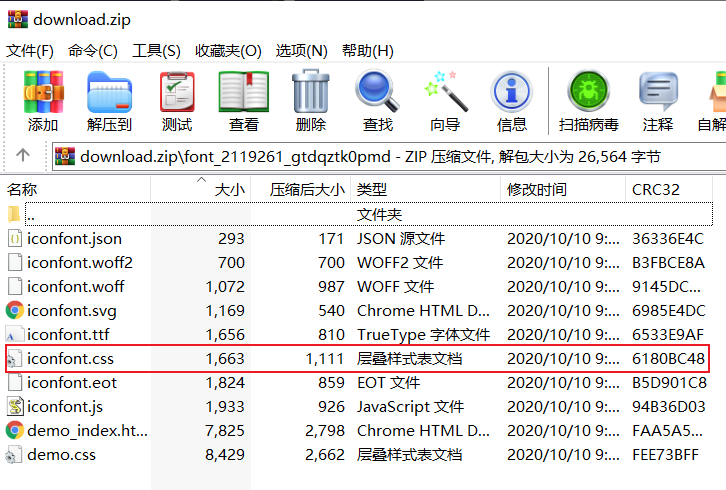The width and height of the screenshot is (726, 490).
Task: Click type cell 'JavaScript 文件'
Action: tap(410, 407)
